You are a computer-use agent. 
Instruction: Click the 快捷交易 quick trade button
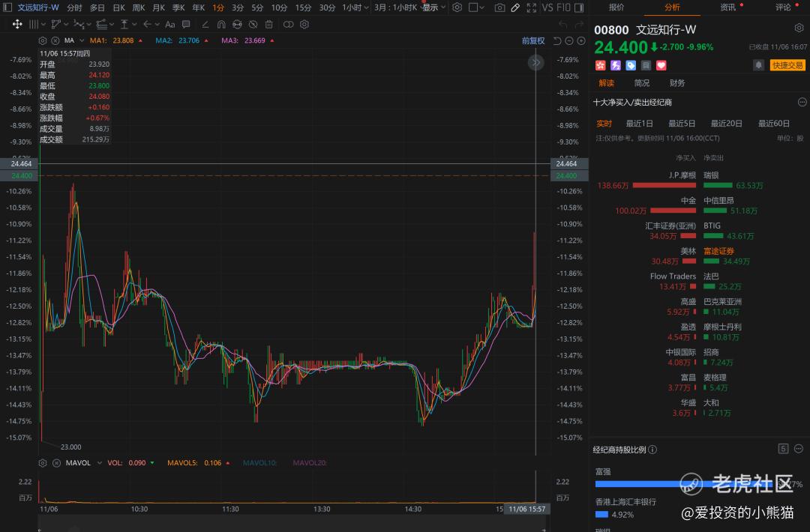(787, 65)
